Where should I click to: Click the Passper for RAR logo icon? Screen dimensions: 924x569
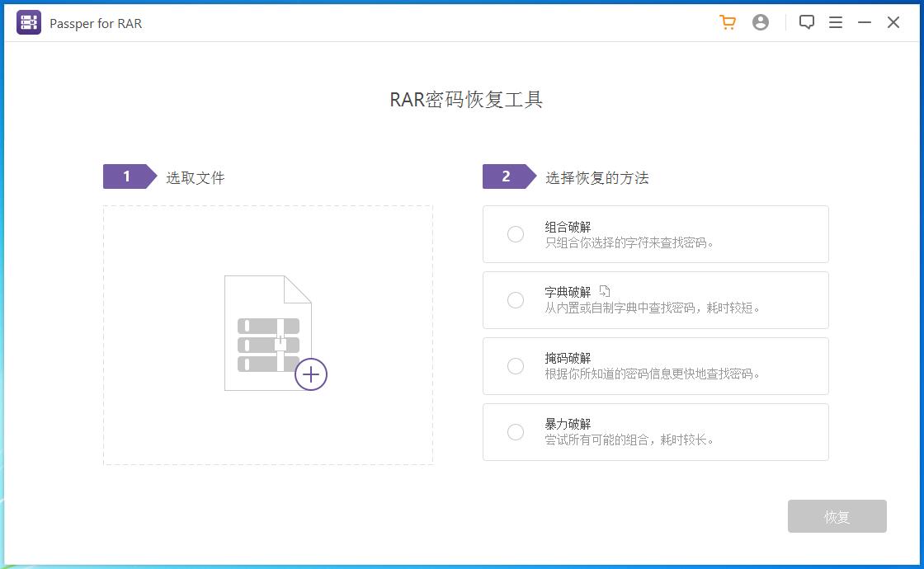(x=28, y=22)
